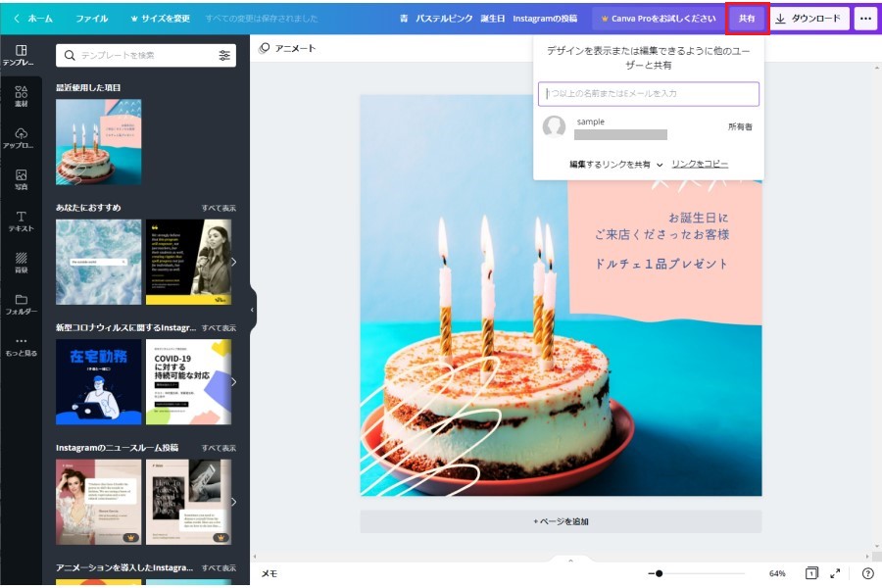
Task: Open the フォルダー (Folders) sidebar panel
Action: click(21, 304)
